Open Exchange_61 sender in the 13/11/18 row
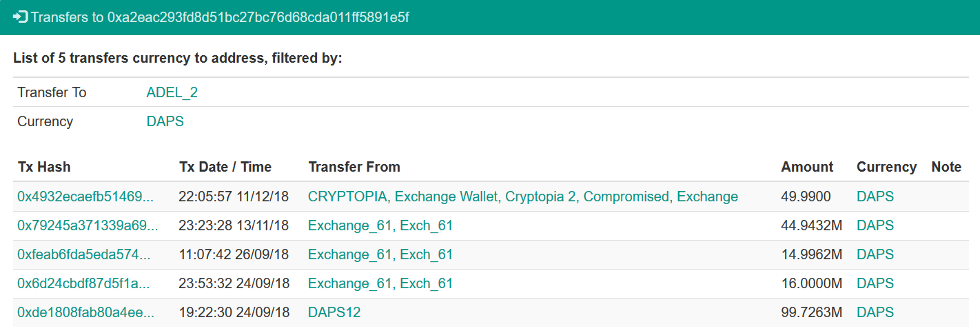This screenshot has width=980, height=333. (x=380, y=225)
